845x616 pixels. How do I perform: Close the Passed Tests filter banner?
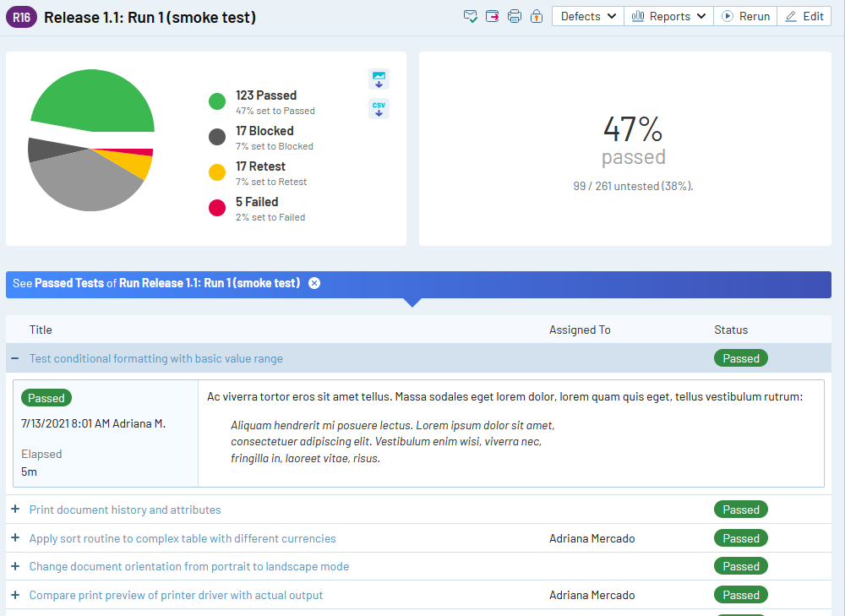(x=314, y=283)
